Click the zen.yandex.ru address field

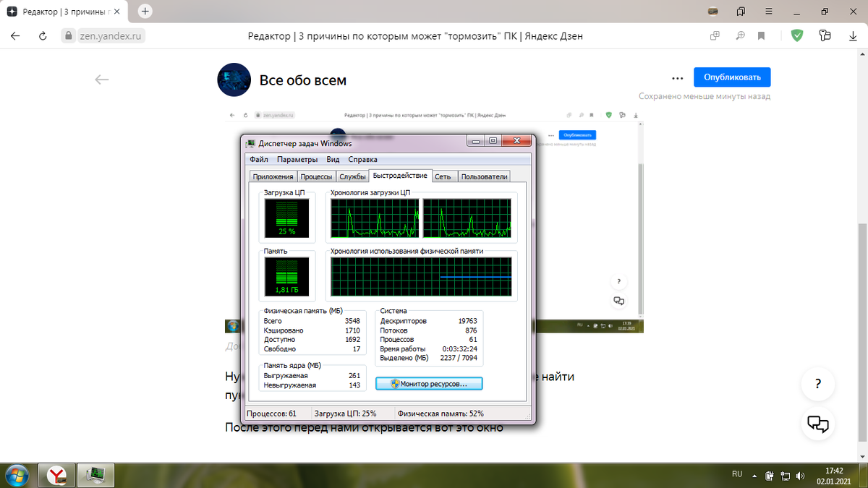pyautogui.click(x=112, y=35)
